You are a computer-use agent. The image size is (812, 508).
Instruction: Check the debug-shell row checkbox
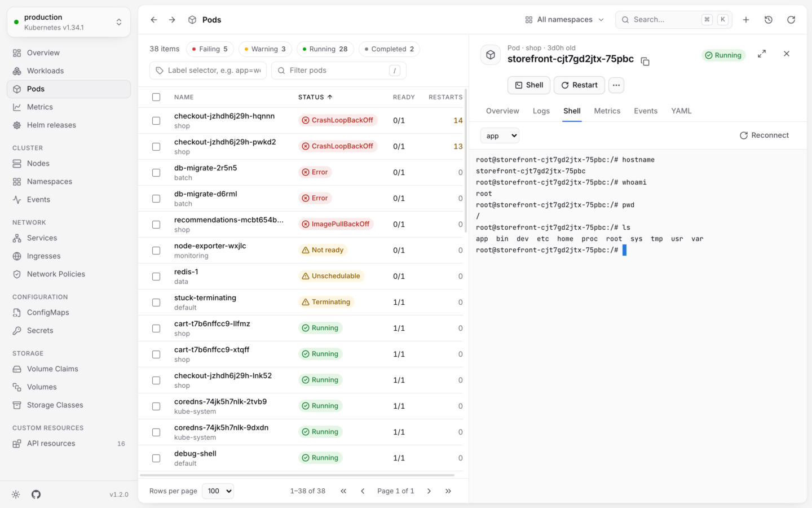click(156, 458)
